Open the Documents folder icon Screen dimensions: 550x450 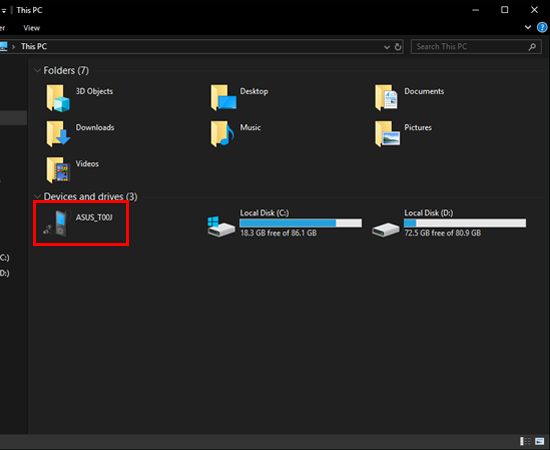coord(386,98)
